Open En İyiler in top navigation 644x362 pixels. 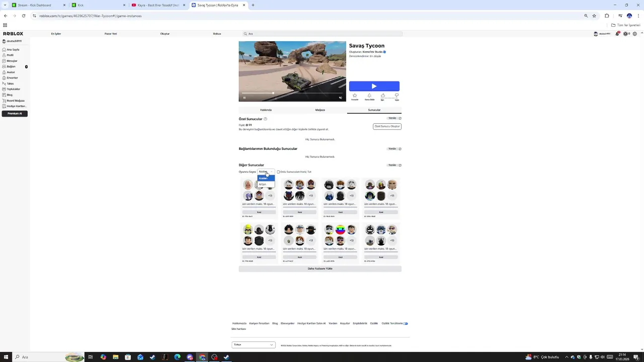pos(56,34)
